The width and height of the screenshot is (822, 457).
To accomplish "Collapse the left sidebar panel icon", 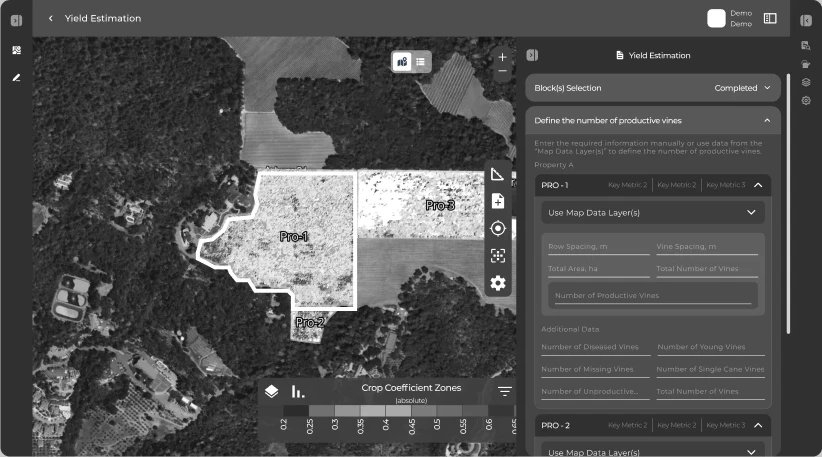I will (x=16, y=20).
